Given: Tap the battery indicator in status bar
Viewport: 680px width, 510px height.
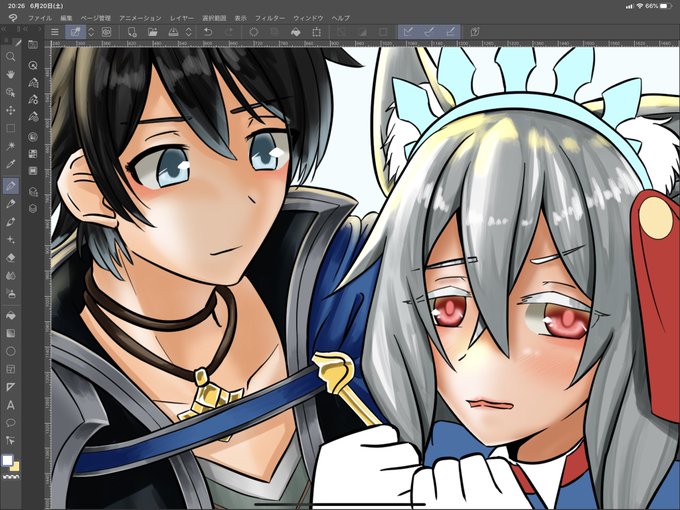Looking at the screenshot, I should [666, 6].
